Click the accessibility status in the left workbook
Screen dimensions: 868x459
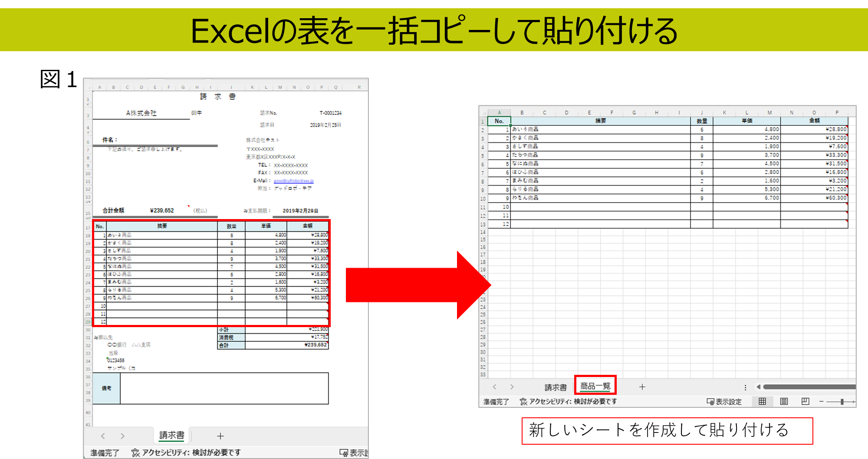[186, 452]
